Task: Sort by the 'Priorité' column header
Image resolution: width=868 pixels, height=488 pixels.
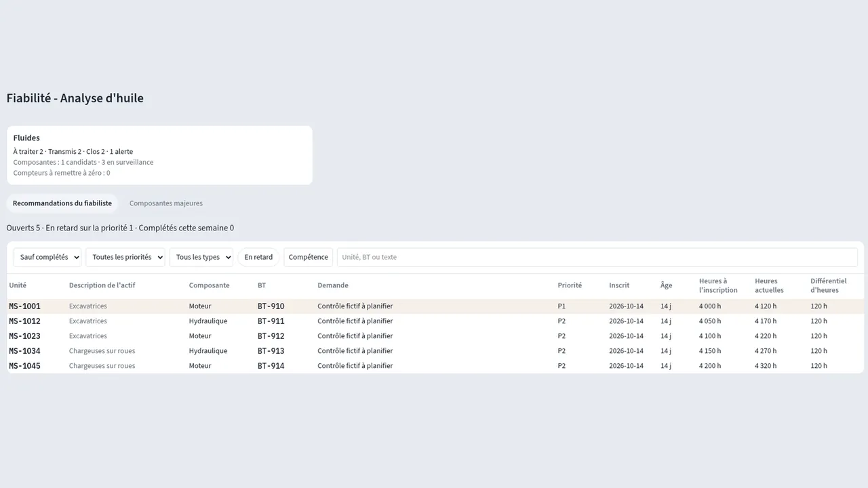Action: (x=570, y=285)
